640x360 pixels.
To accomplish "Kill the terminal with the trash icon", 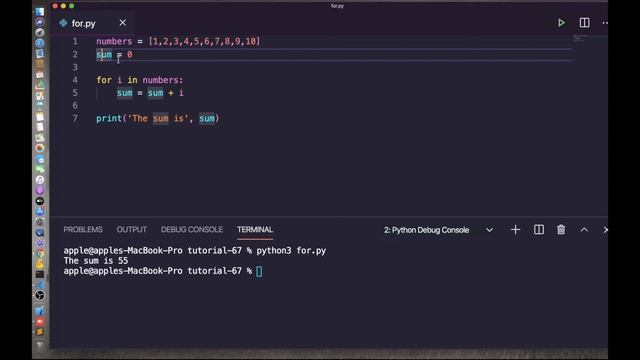I will tap(561, 230).
